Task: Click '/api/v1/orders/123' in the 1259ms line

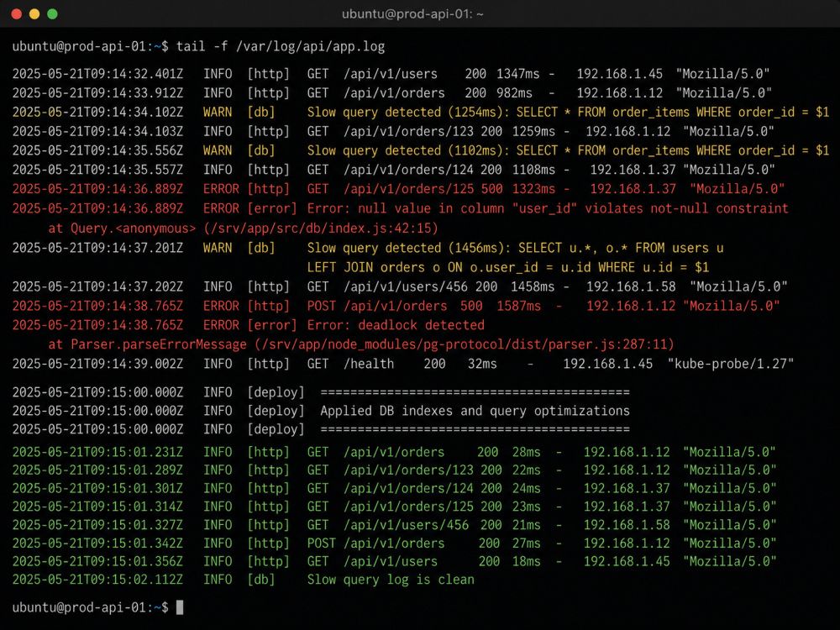Action: pyautogui.click(x=409, y=131)
